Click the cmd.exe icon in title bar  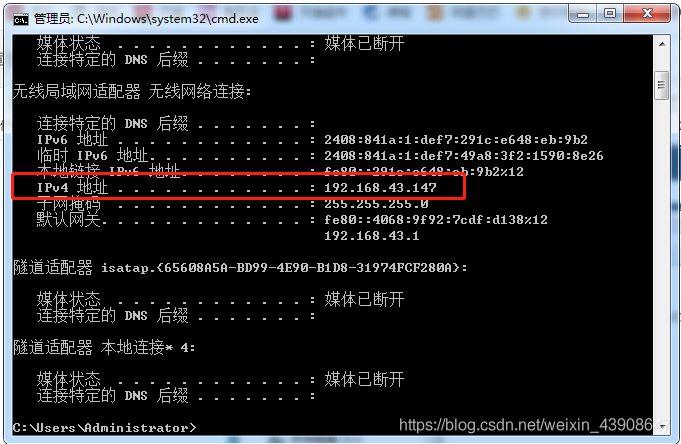click(20, 19)
